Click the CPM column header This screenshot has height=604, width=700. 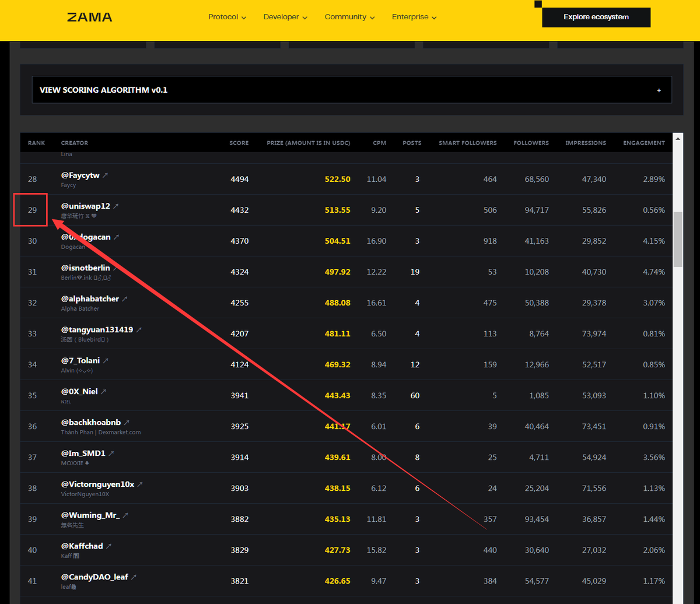pos(380,143)
